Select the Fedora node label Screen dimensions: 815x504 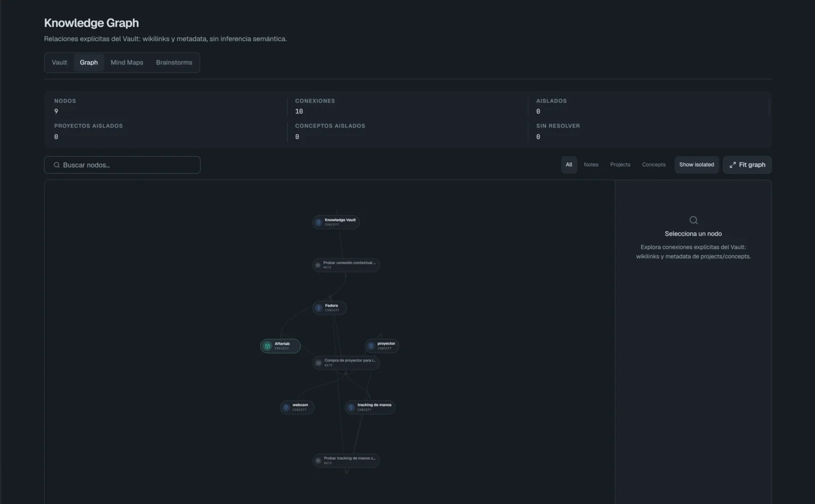(332, 306)
